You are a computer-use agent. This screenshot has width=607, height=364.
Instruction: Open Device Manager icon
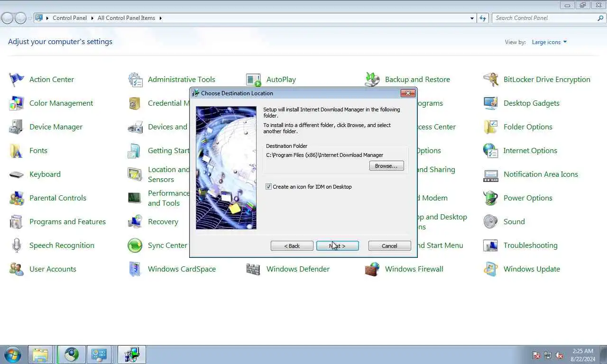tap(17, 127)
